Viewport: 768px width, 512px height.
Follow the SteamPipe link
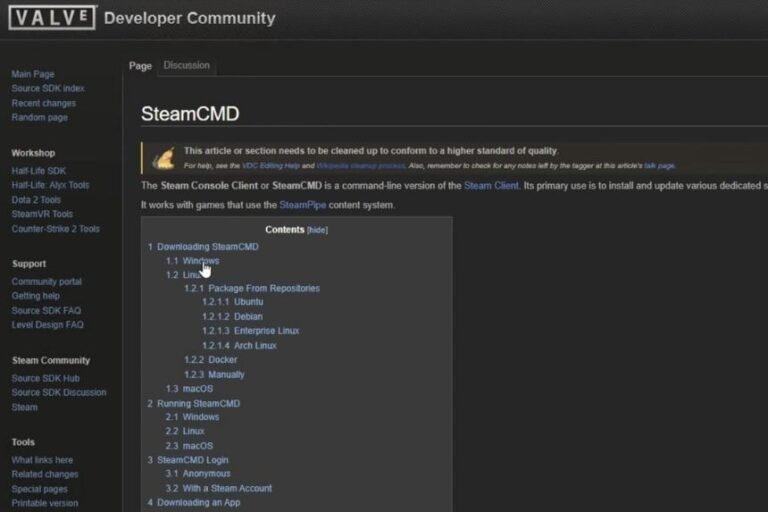pos(302,204)
